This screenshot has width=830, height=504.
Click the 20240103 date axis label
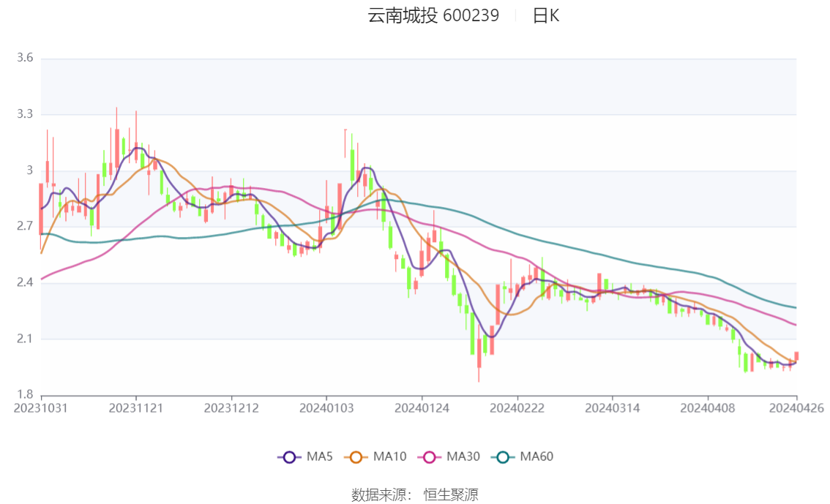326,408
